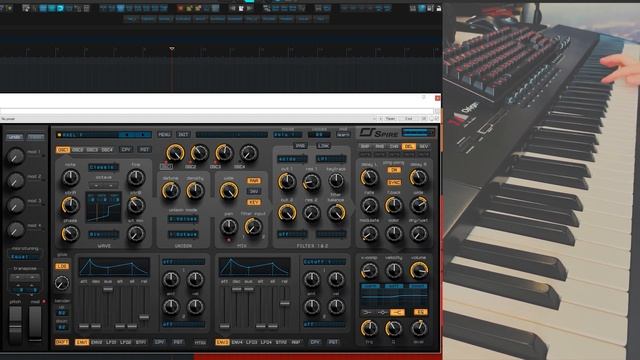Click the detune knob in UNISON section
This screenshot has height=360, width=640.
pyautogui.click(x=170, y=191)
